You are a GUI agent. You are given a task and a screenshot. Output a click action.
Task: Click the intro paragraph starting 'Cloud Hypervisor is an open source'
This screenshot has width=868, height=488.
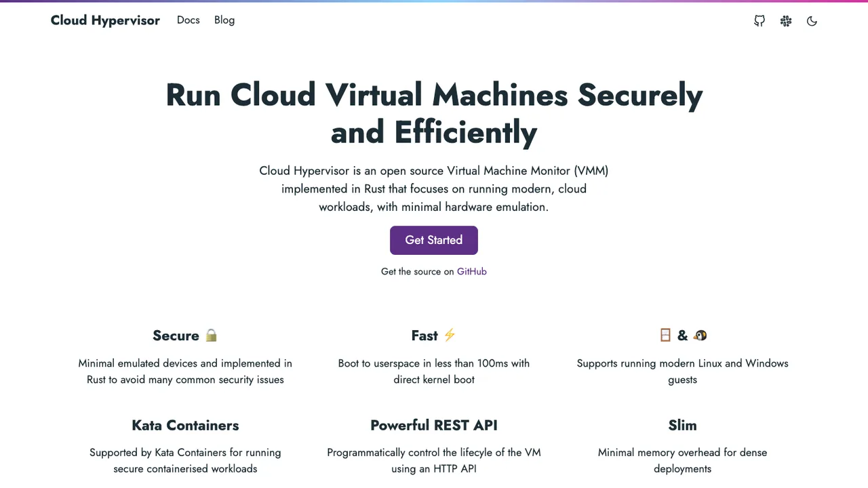pyautogui.click(x=434, y=188)
